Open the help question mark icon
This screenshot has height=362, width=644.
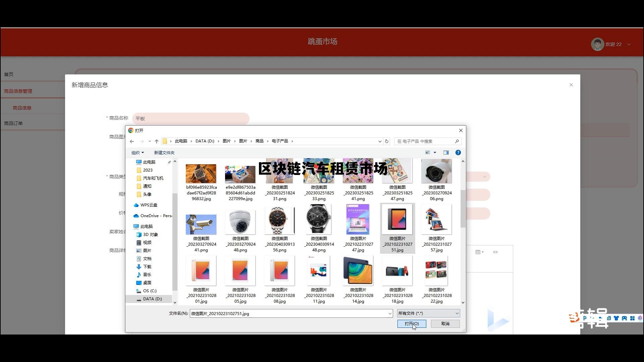click(x=458, y=153)
